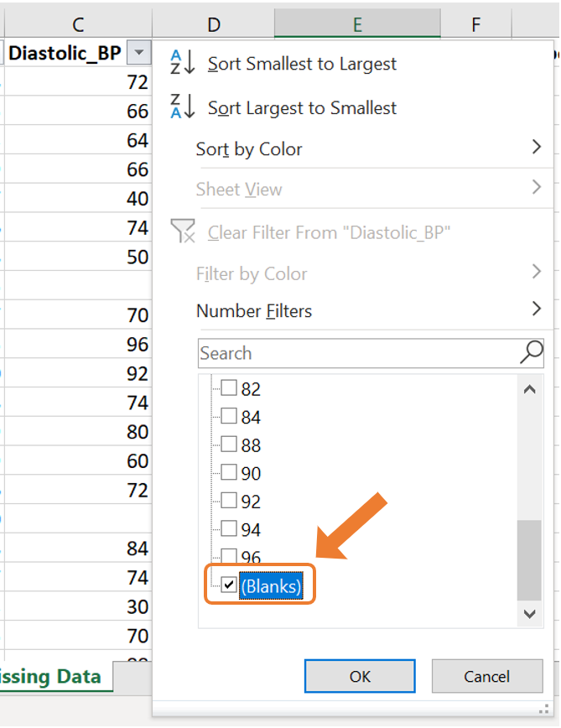Choose Sort Smallest to Largest option
Screen dimensions: 561x728
pyautogui.click(x=302, y=64)
